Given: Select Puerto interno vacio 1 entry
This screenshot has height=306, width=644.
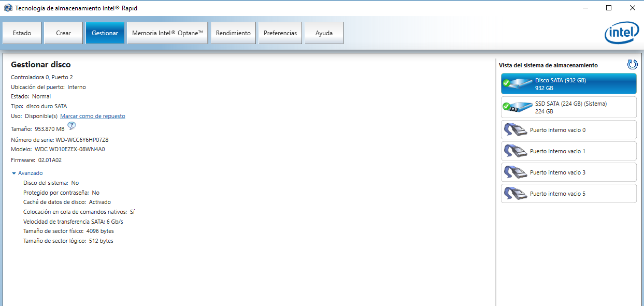Looking at the screenshot, I should click(569, 151).
